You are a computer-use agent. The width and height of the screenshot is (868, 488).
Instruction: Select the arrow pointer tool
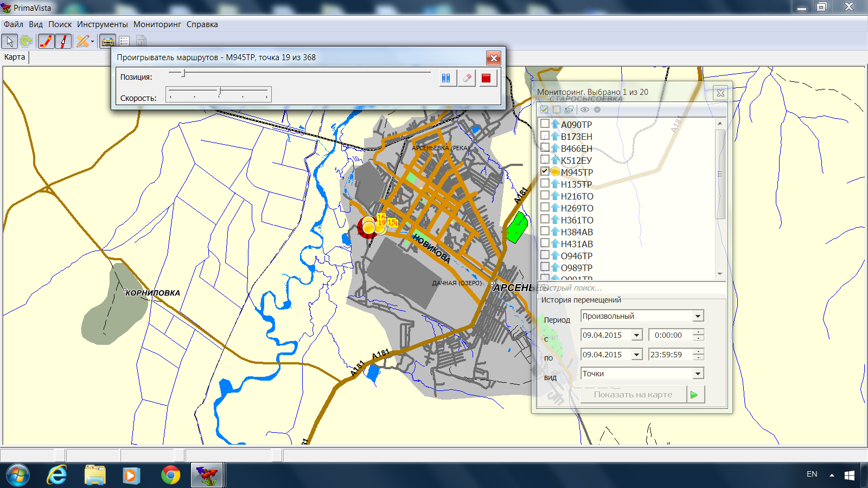tap(10, 41)
